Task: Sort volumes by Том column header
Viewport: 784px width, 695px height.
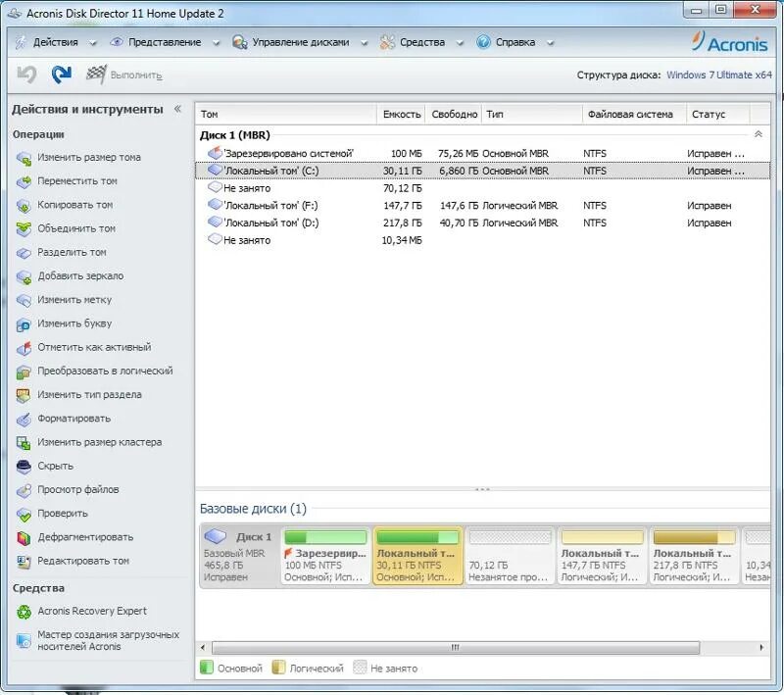Action: [x=285, y=114]
